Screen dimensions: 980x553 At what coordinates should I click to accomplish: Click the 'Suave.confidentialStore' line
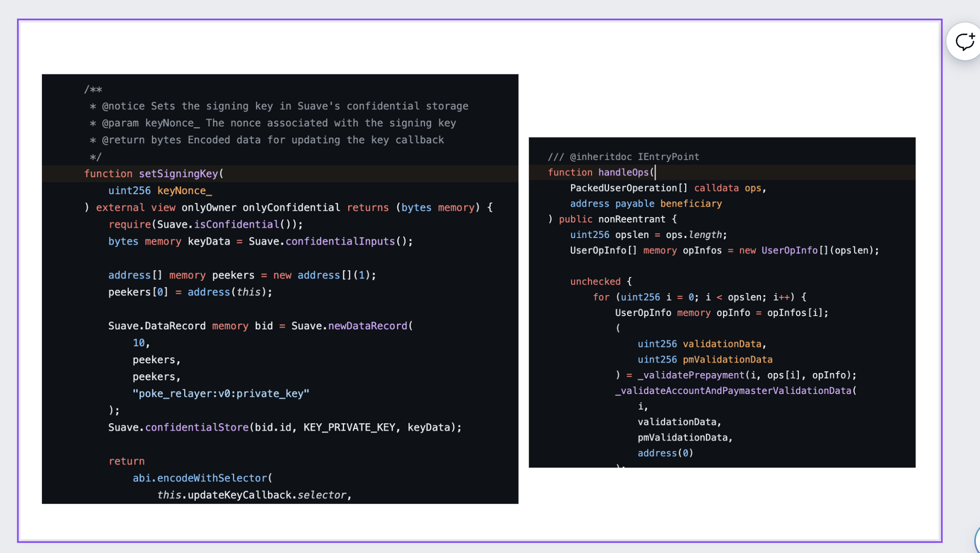click(x=285, y=428)
